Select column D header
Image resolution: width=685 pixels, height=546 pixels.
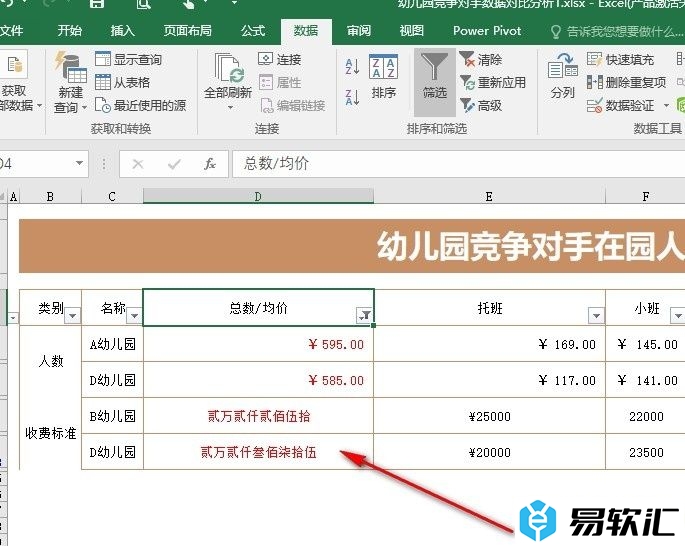point(258,197)
